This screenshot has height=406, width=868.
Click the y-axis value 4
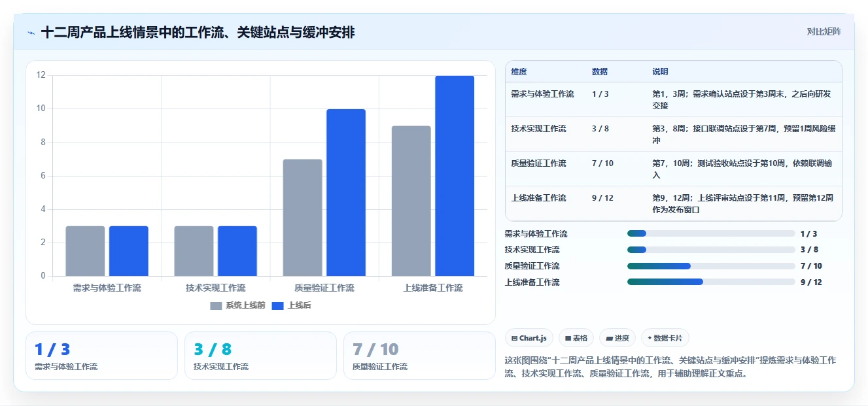click(x=43, y=209)
